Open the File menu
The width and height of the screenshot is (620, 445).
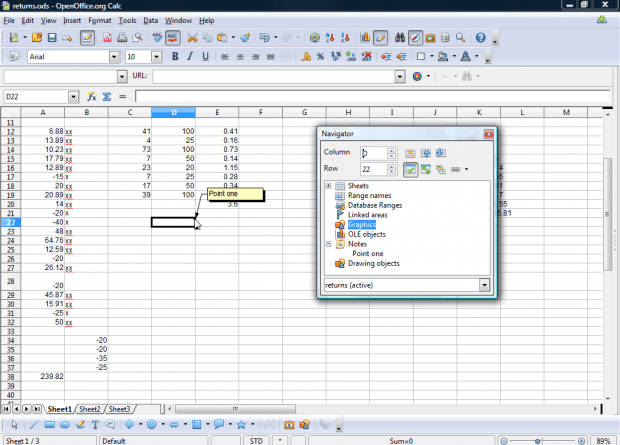click(x=9, y=21)
